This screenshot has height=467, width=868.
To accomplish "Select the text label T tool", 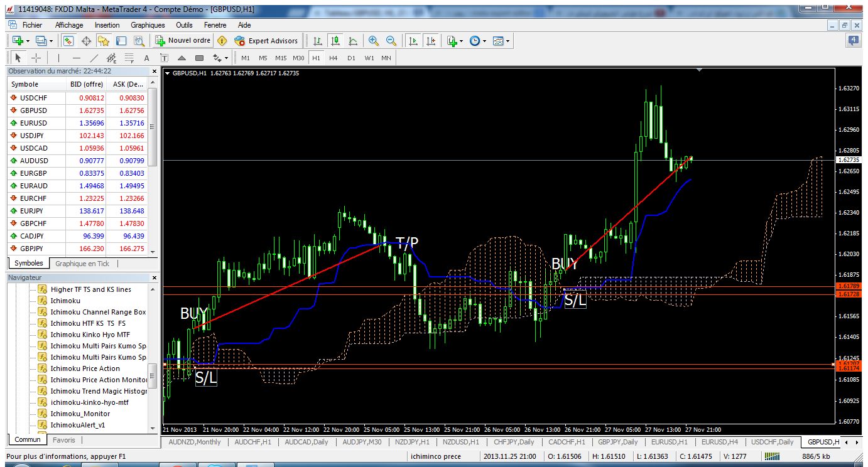I will [x=165, y=58].
